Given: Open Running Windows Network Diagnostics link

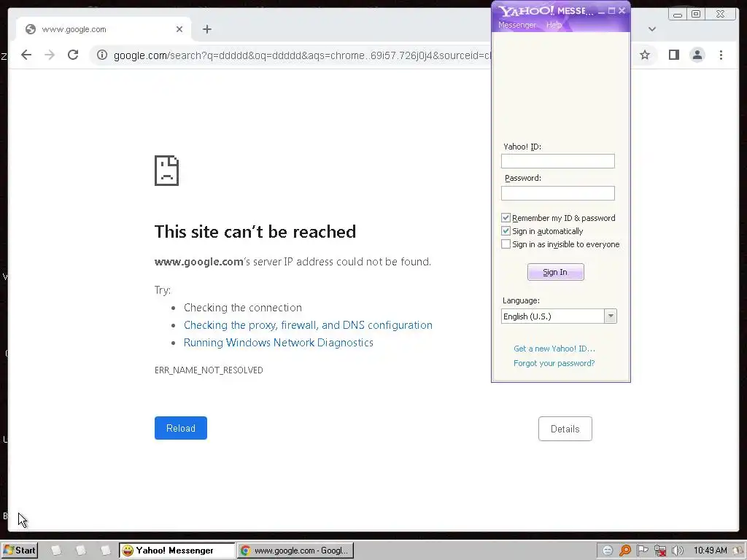Looking at the screenshot, I should point(278,343).
